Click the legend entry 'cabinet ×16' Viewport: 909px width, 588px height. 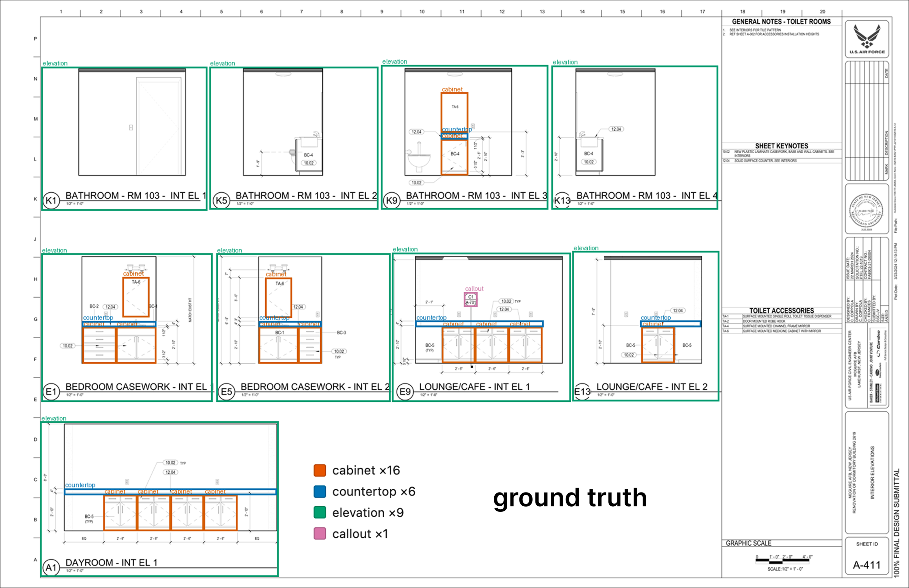click(357, 471)
